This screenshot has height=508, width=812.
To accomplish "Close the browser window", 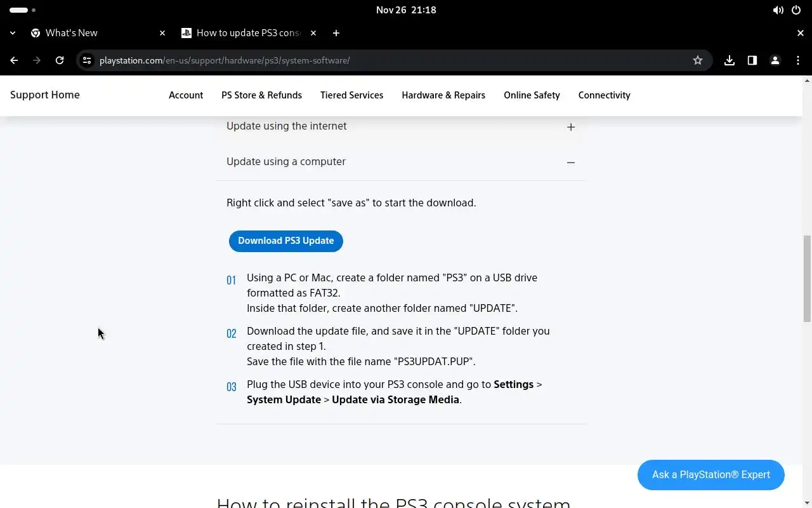I will tap(800, 33).
